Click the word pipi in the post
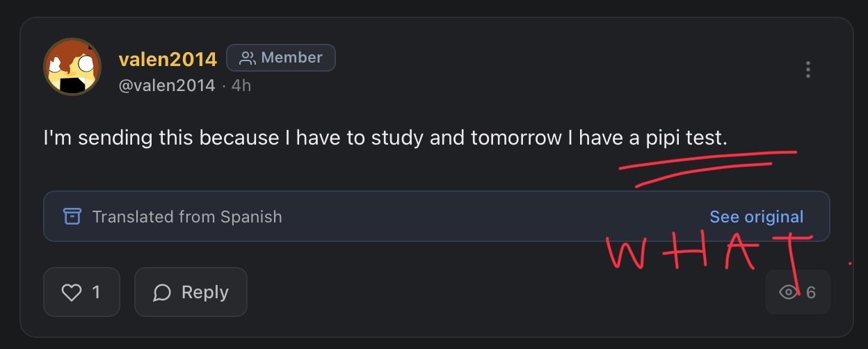This screenshot has height=349, width=868. 662,138
